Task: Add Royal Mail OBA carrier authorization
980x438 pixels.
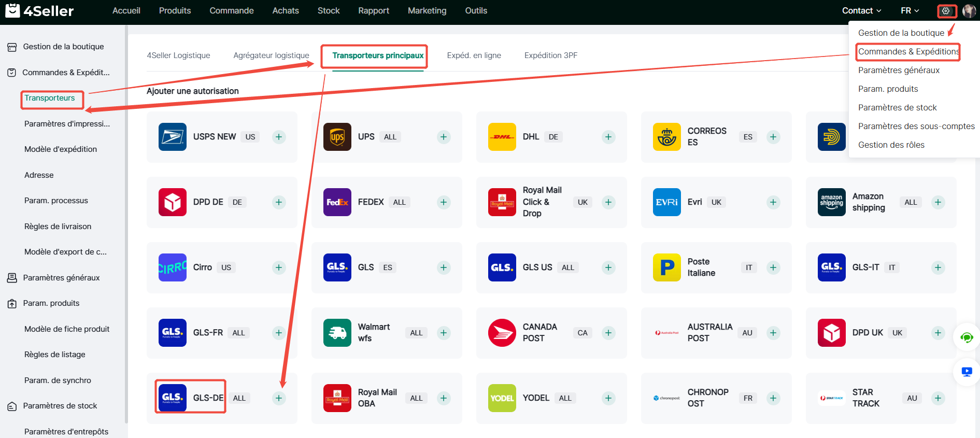Action: pos(444,398)
